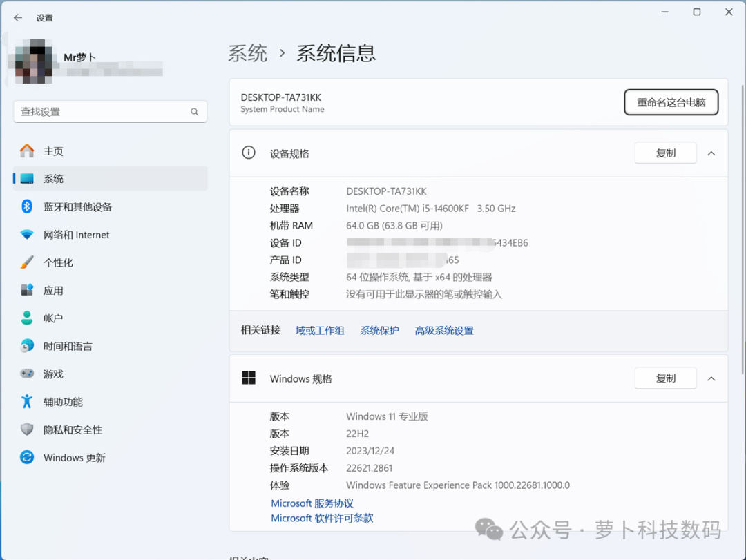The height and width of the screenshot is (560, 746).
Task: Open 隐私和安全性 settings
Action: 111,429
